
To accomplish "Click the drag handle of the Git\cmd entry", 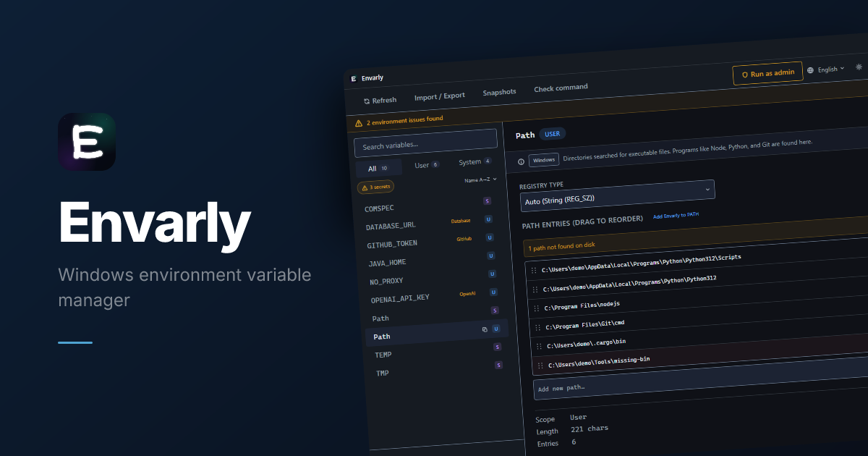I will click(538, 327).
